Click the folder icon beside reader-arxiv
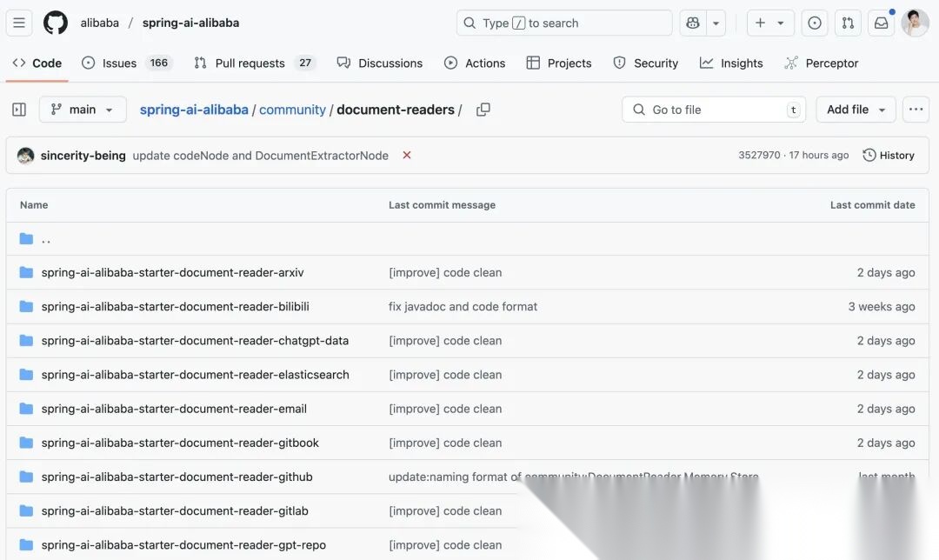This screenshot has height=560, width=939. click(x=26, y=272)
